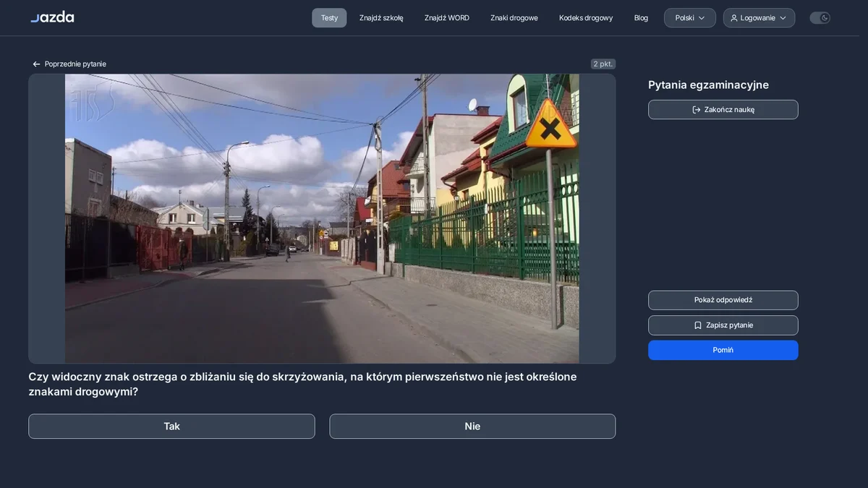Answer Nie to the question
Screen dimensions: 868x488
[472, 427]
